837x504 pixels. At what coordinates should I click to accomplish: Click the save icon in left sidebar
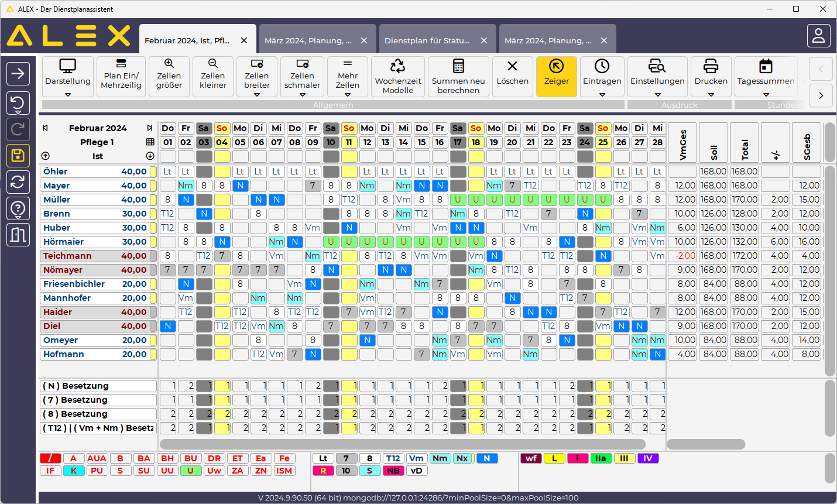[x=18, y=156]
